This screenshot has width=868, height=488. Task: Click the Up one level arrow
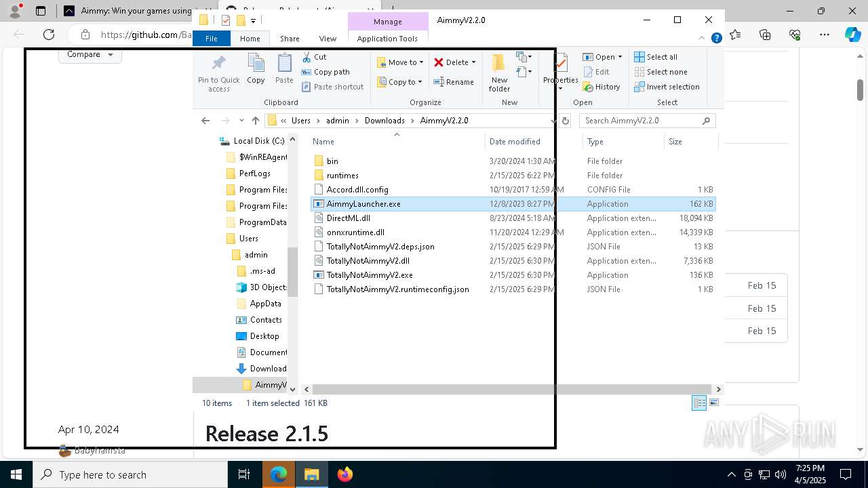255,121
